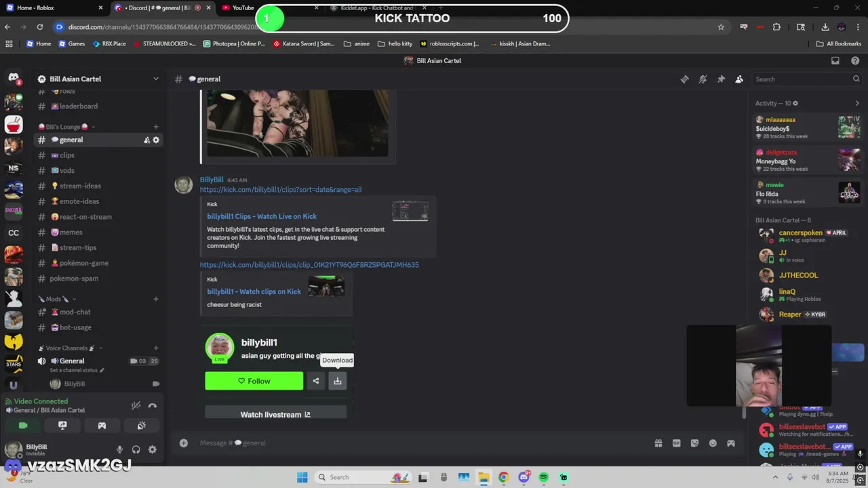Create channel in Voice Channels category
This screenshot has height=488, width=868.
156,348
